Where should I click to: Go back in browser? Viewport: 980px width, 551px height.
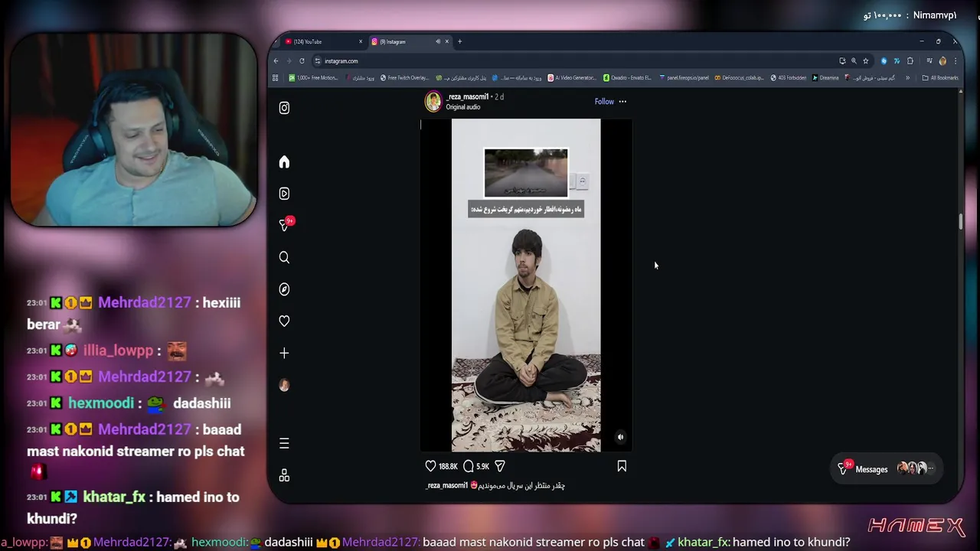point(276,61)
